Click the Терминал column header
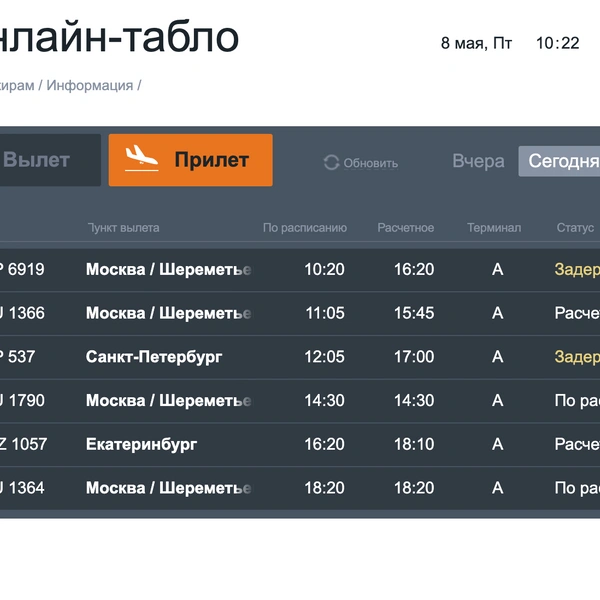Screen dimensions: 600x600 tap(494, 228)
